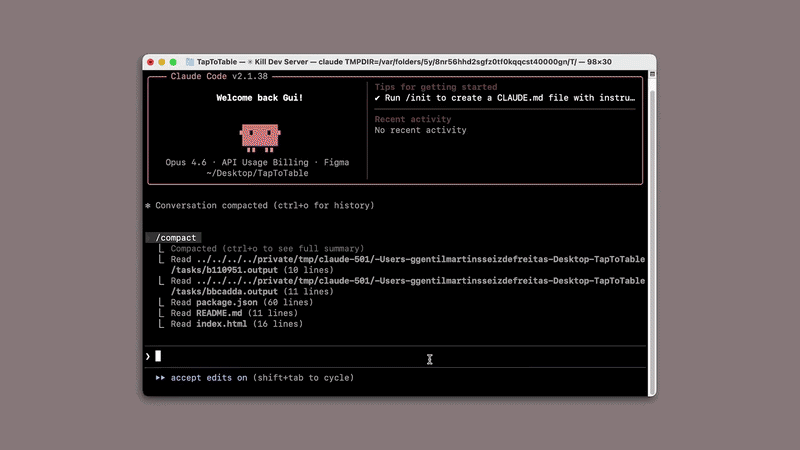Click the asterisk before Conversation compacted
The image size is (800, 450).
tap(148, 206)
